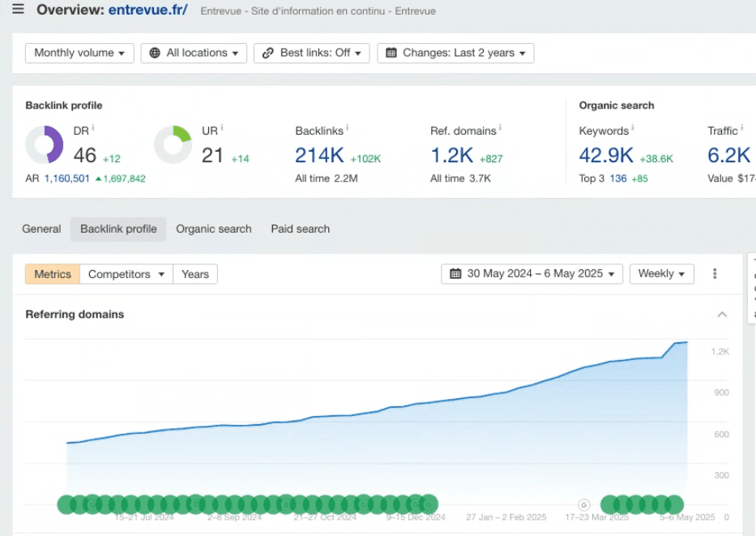Viewport: 756px width, 536px height.
Task: Collapse the Referring domains chart section
Action: [x=722, y=315]
